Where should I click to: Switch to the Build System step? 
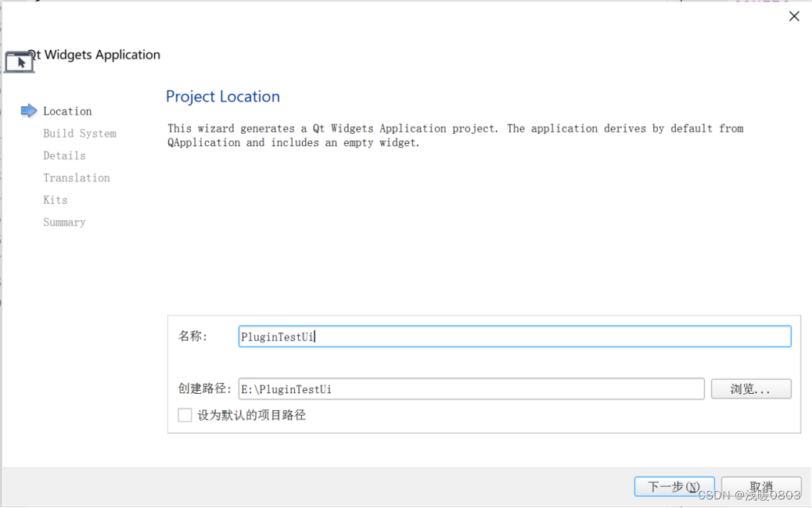tap(79, 133)
